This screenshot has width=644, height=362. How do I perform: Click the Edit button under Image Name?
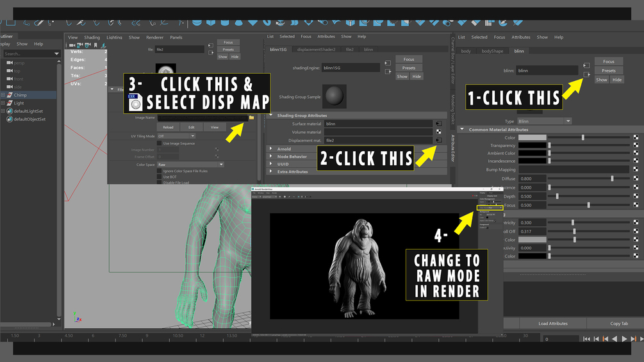click(192, 128)
